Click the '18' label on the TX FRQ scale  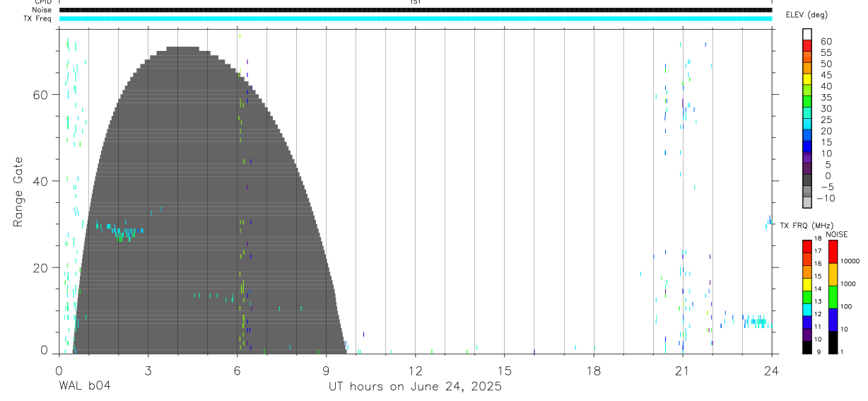coord(817,238)
